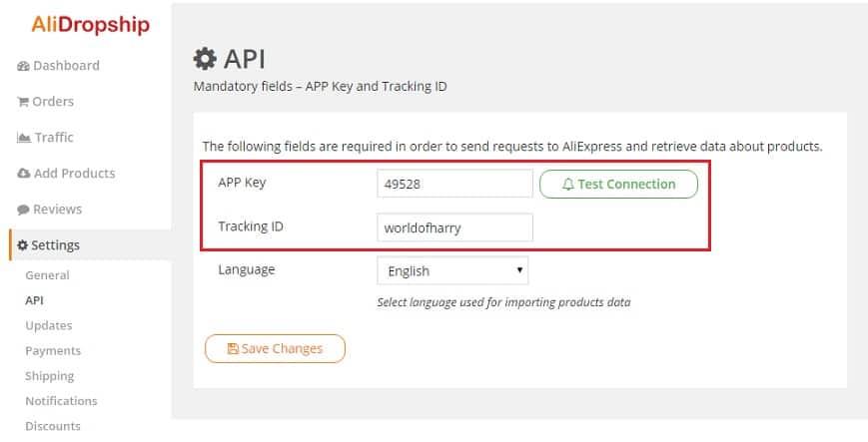868x442 pixels.
Task: Click the Settings gear icon in sidebar
Action: (23, 245)
